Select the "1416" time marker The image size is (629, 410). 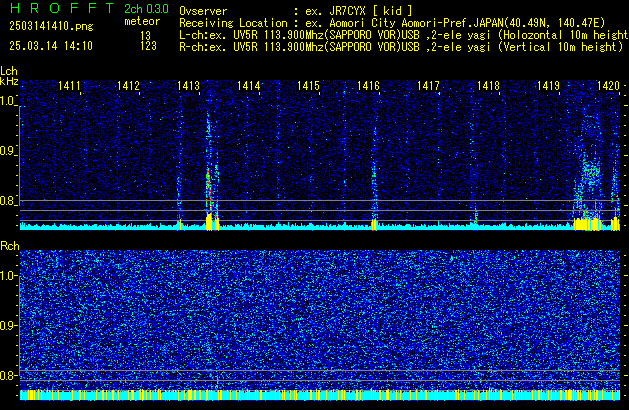coord(368,86)
